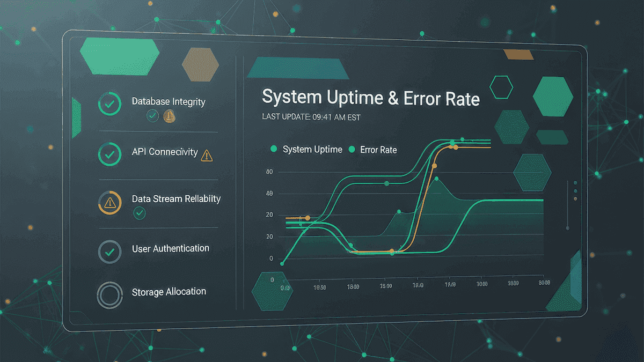This screenshot has width=644, height=362.
Task: Click the Database Integrity green check ring
Action: (x=109, y=105)
